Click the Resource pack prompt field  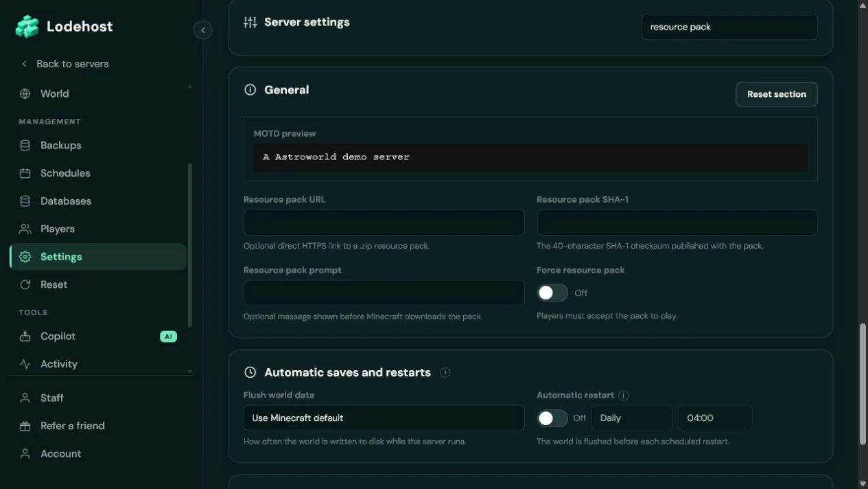[384, 293]
